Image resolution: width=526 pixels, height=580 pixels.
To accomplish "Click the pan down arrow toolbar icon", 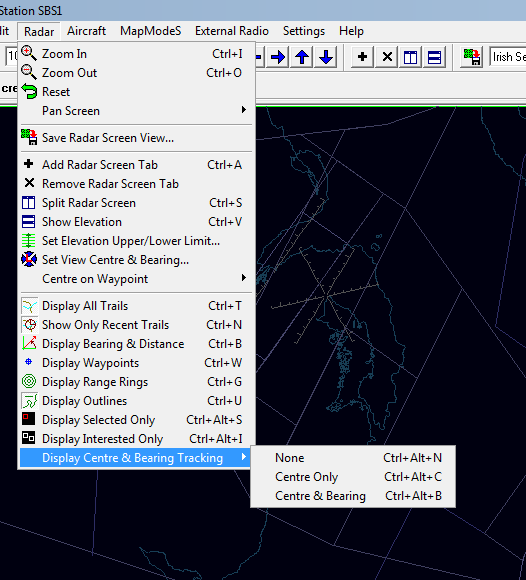I will [326, 57].
